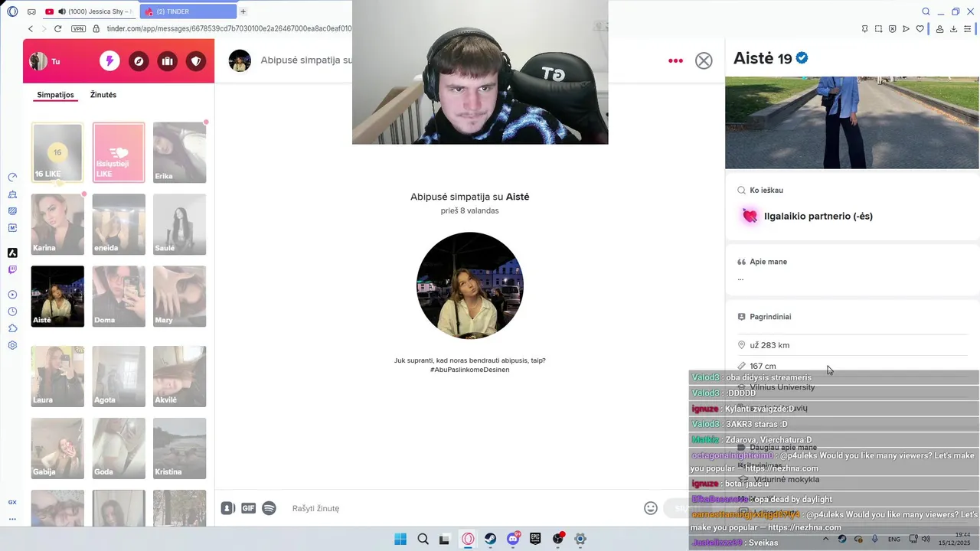Open the match with Goda

(x=119, y=448)
